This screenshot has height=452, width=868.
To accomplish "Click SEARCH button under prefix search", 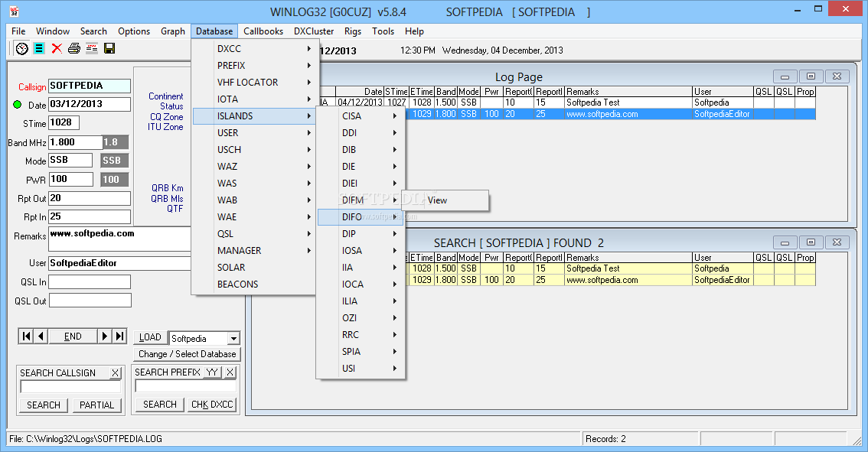I will coord(160,405).
